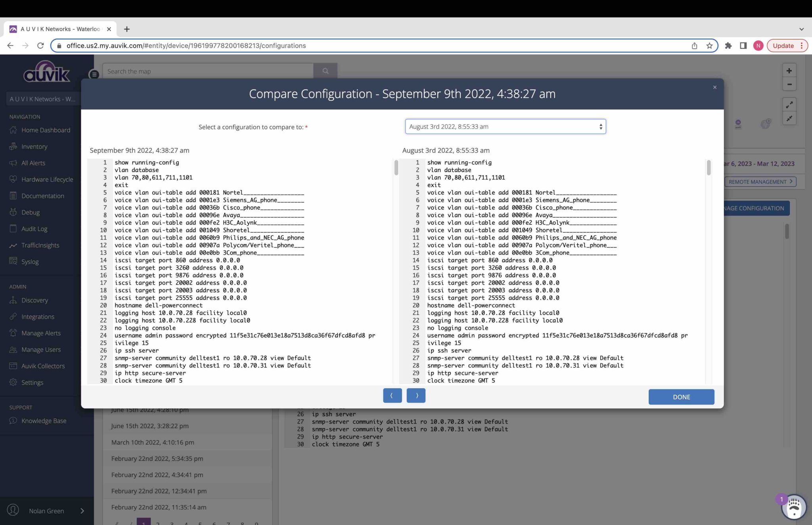812x525 pixels.
Task: Open the configuration comparison date dropdown
Action: [x=505, y=126]
